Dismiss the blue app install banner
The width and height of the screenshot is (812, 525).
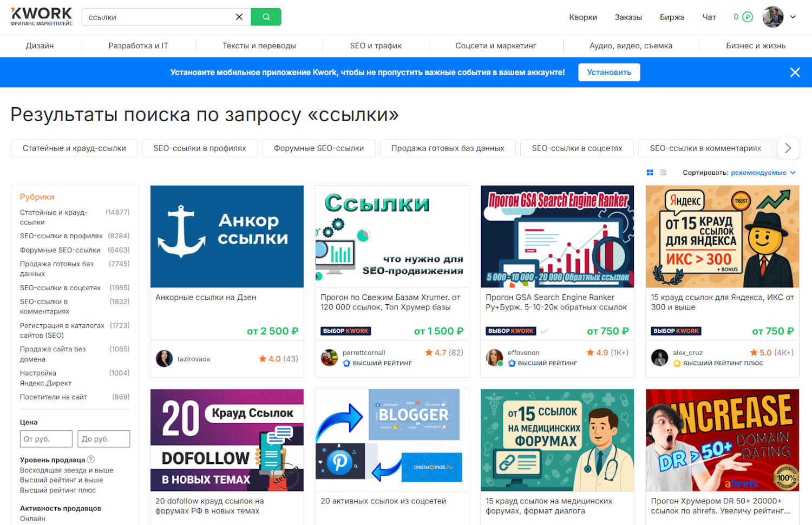795,73
